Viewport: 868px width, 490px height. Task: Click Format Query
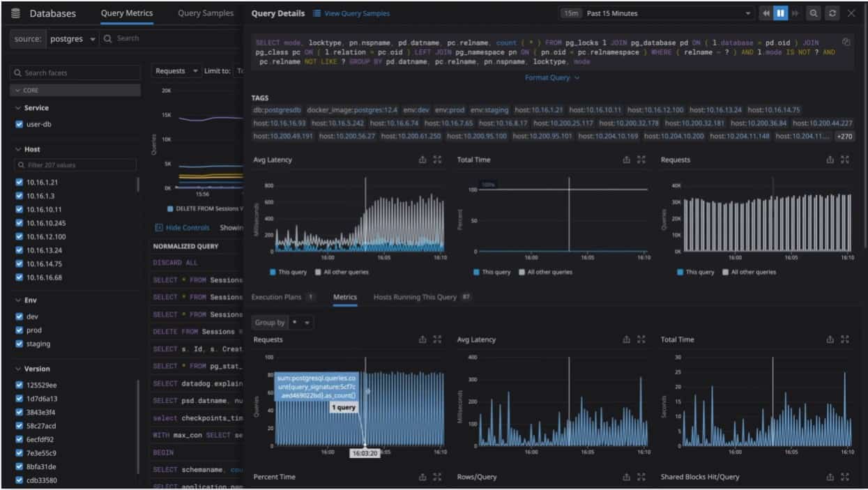(552, 78)
